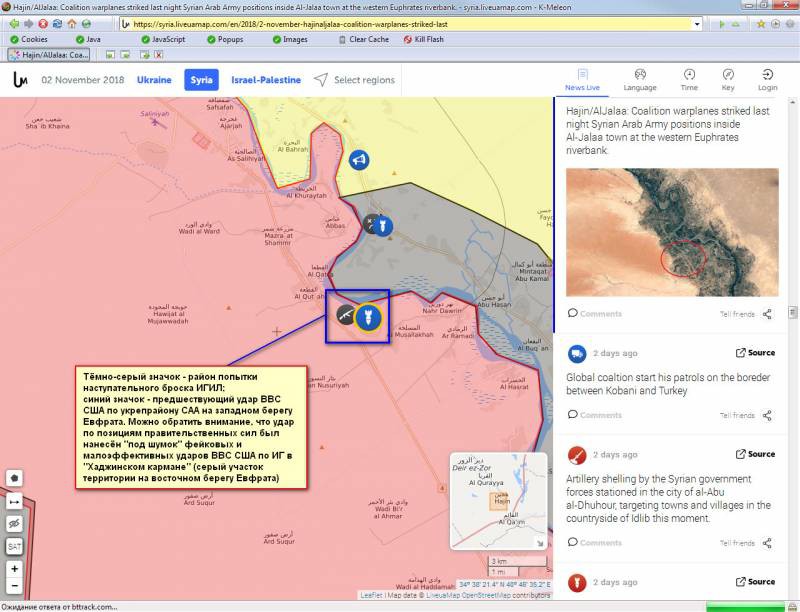Switch to the Israel-Palestine map
This screenshot has height=612, width=800.
(x=266, y=80)
